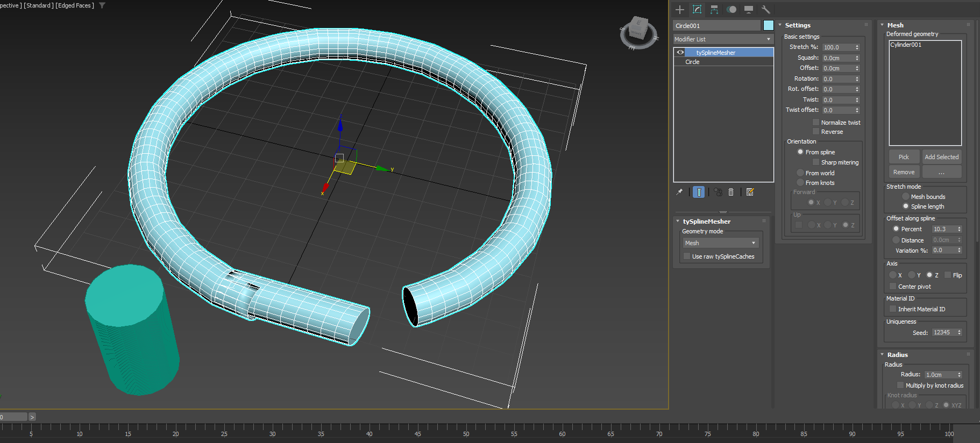
Task: Collapse the Mesh rollout
Action: click(882, 25)
